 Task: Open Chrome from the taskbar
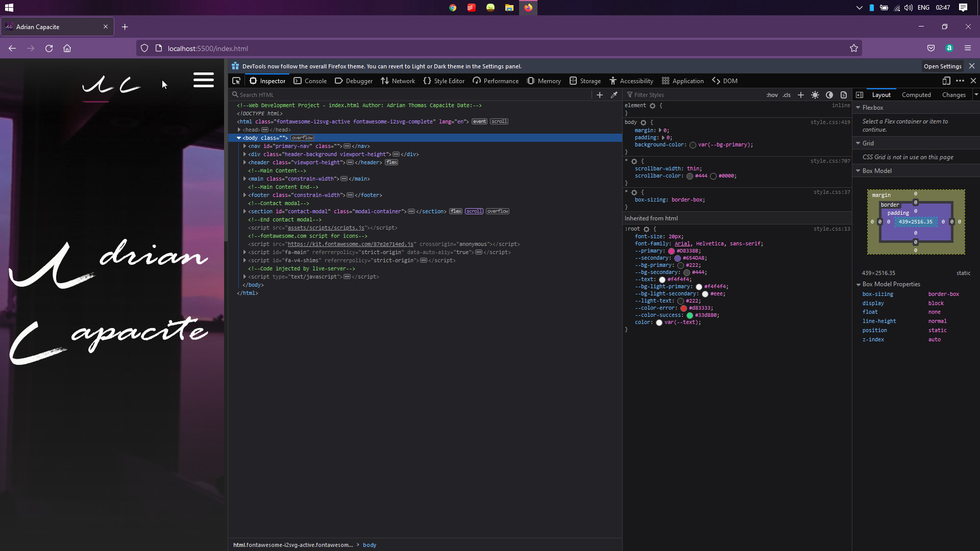453,8
